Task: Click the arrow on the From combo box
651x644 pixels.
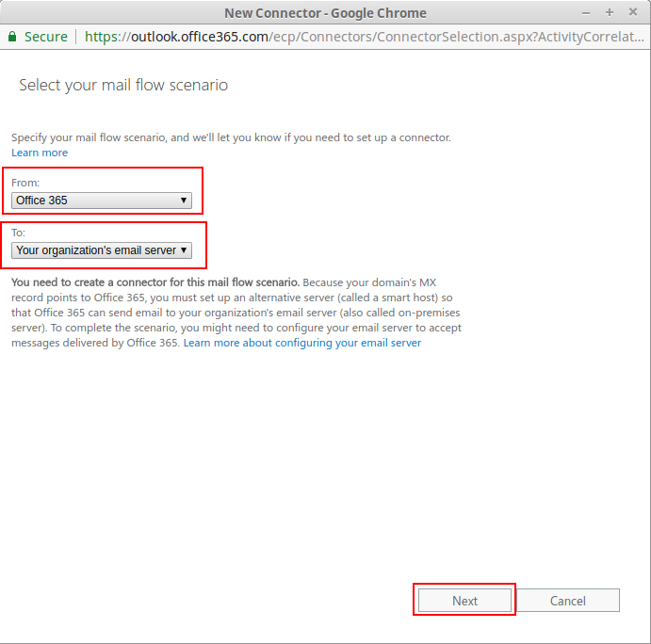Action: (184, 201)
